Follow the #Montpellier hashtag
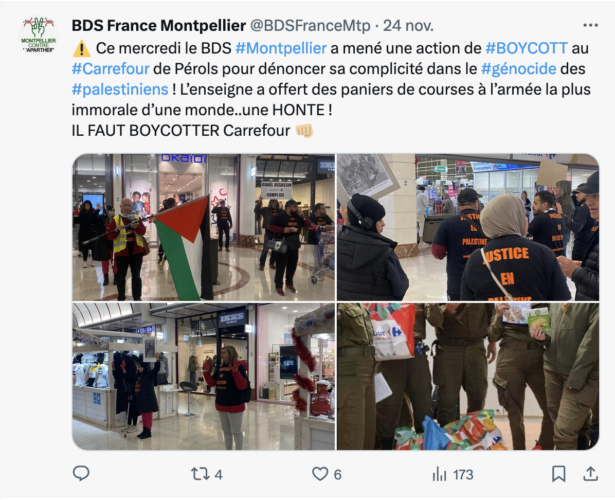The width and height of the screenshot is (615, 500). pyautogui.click(x=281, y=48)
